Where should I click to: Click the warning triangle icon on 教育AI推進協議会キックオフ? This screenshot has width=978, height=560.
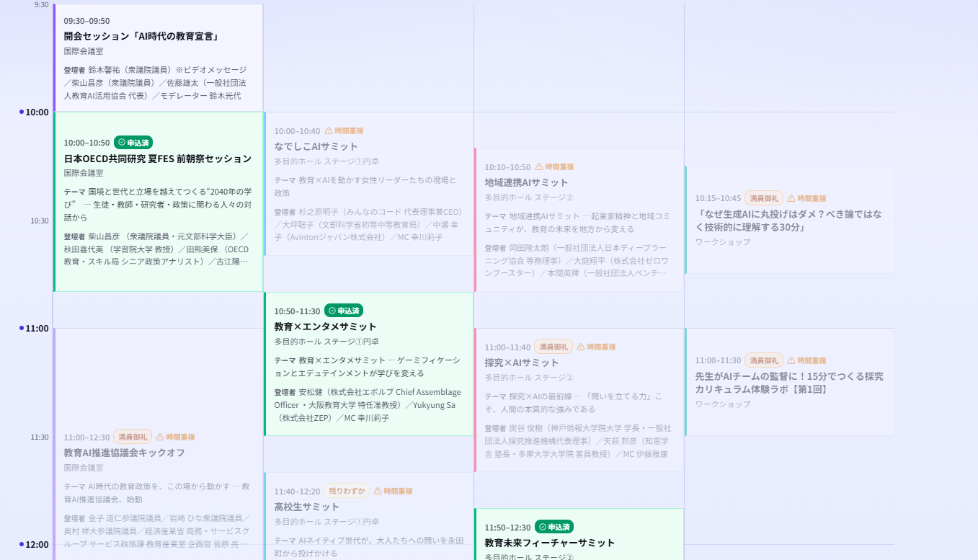pos(160,437)
